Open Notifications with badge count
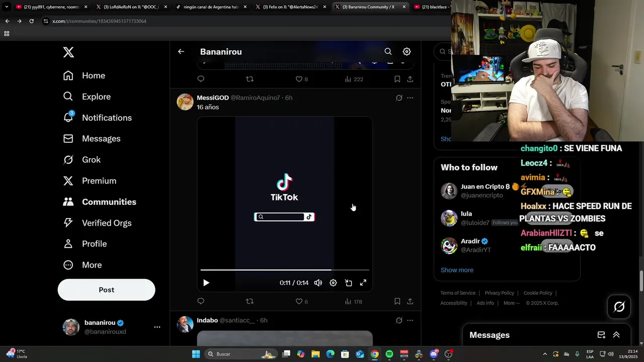Viewport: 644px width, 362px height. (x=97, y=118)
